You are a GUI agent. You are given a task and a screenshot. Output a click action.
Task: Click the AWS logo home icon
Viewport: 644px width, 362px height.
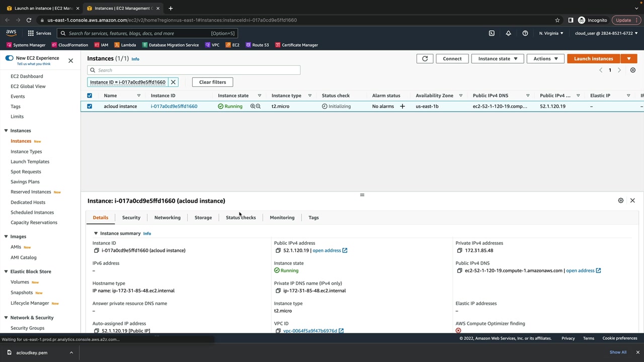[11, 33]
